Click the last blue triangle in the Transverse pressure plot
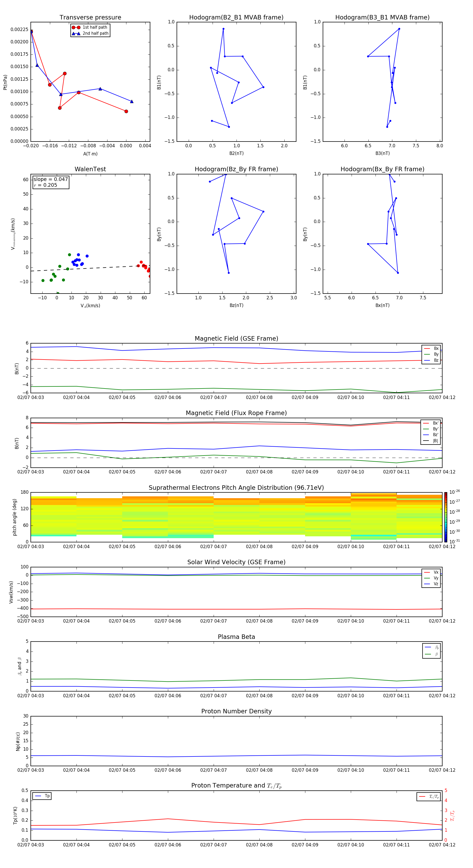The height and width of the screenshot is (868, 473). (x=132, y=102)
